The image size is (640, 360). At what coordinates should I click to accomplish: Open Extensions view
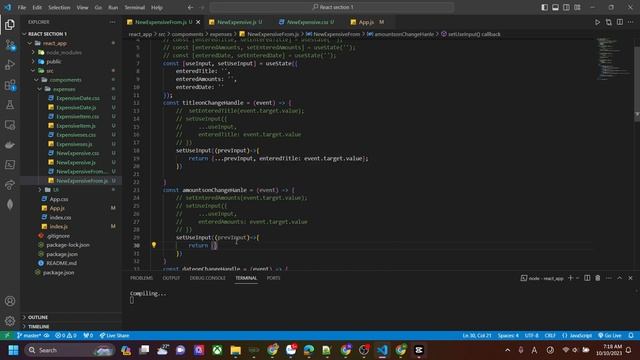(x=10, y=85)
